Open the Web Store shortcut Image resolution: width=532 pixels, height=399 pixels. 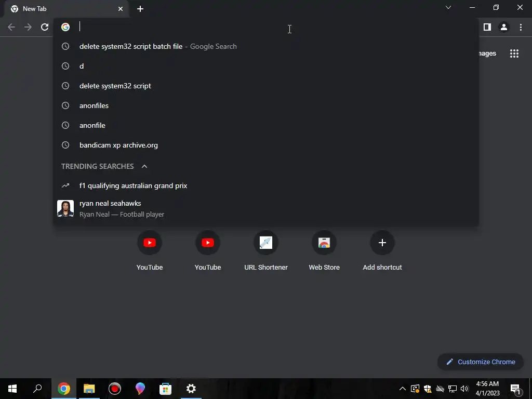point(324,250)
